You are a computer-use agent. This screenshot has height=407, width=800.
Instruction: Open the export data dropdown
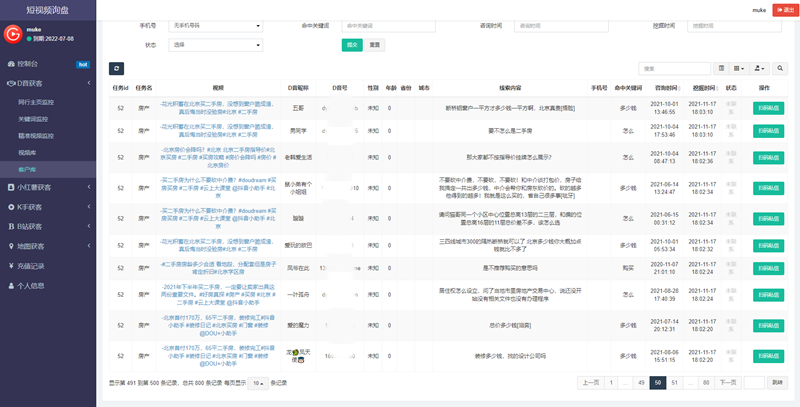point(762,68)
